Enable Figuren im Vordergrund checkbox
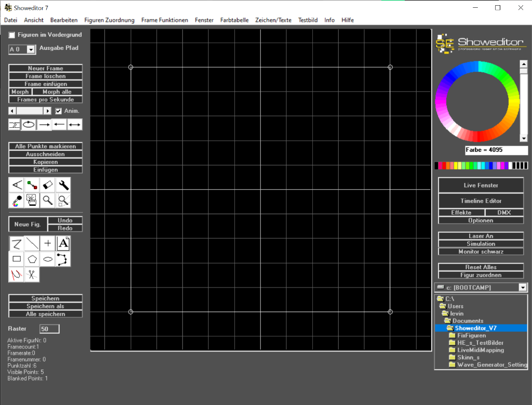 coord(12,35)
